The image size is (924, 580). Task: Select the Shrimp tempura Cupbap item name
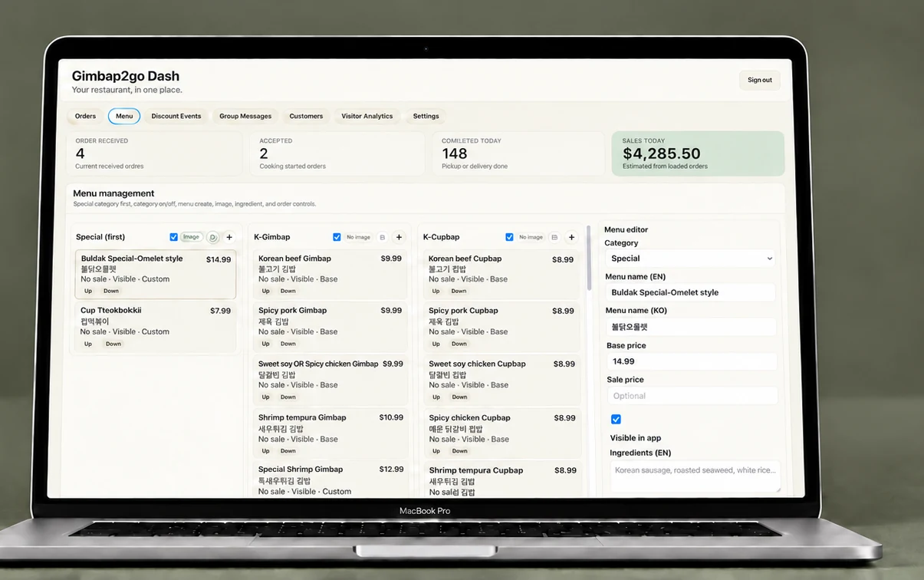(x=476, y=470)
